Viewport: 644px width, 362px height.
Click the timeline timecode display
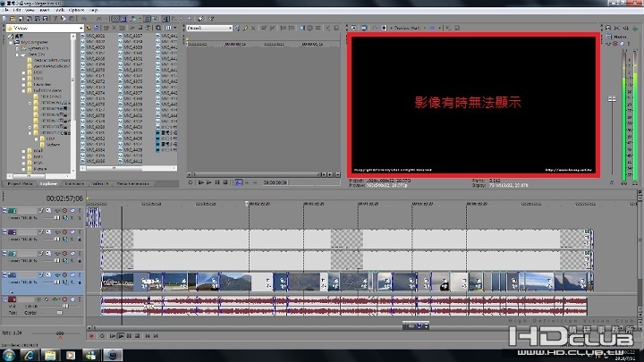click(64, 198)
